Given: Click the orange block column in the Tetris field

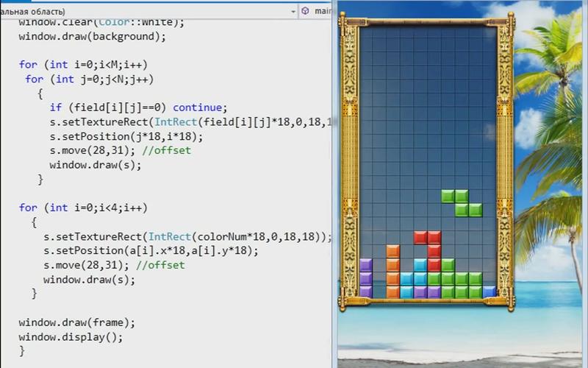Looking at the screenshot, I should point(392,272).
